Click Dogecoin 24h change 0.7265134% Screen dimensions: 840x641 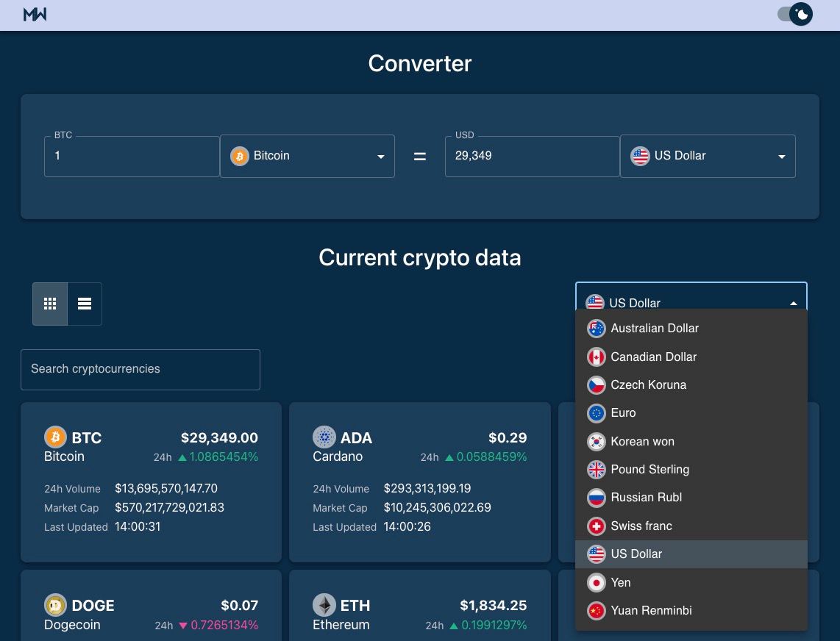(x=224, y=625)
